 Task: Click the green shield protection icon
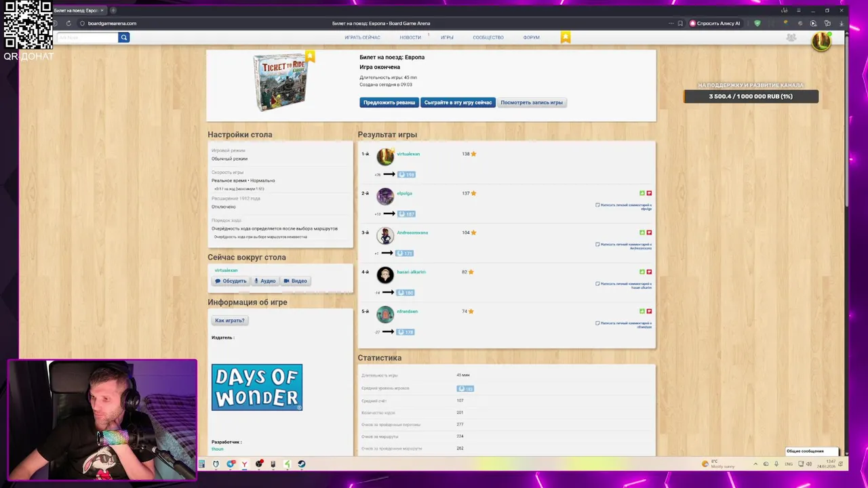click(x=757, y=23)
